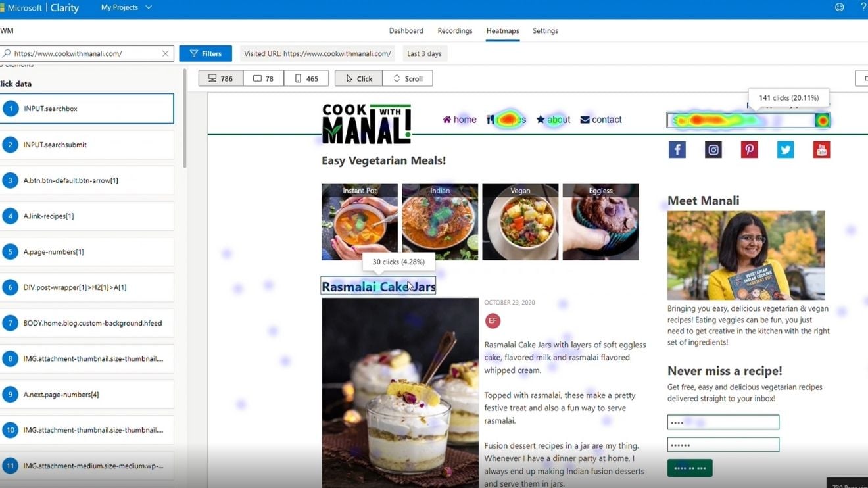Click the green newsletter subscribe button
This screenshot has width=868, height=488.
690,468
